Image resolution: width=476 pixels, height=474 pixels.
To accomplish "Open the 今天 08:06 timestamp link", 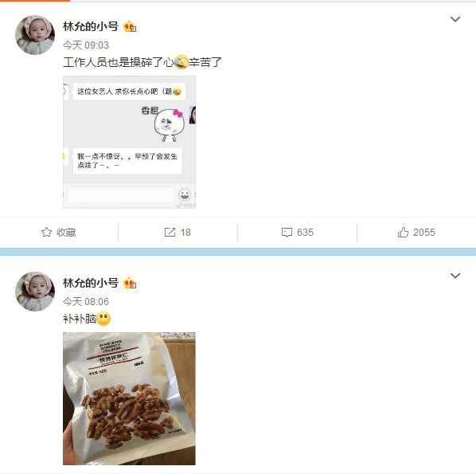I will tap(86, 301).
